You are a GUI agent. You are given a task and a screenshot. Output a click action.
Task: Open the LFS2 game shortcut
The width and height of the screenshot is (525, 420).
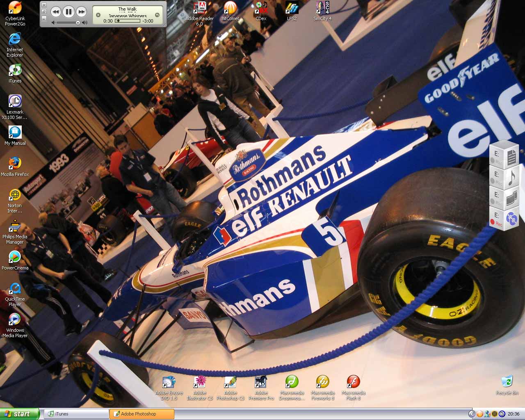tap(292, 11)
